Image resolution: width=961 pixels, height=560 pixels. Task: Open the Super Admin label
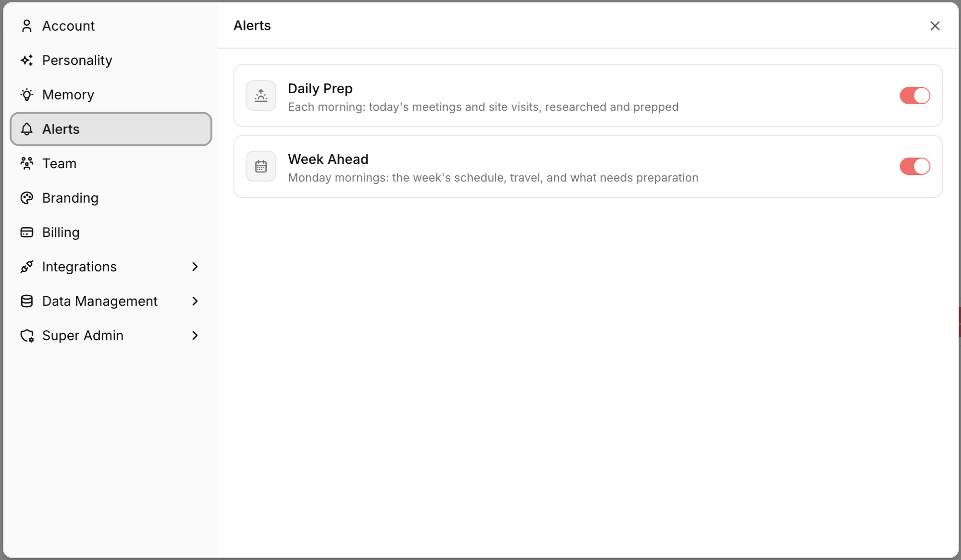pos(83,336)
